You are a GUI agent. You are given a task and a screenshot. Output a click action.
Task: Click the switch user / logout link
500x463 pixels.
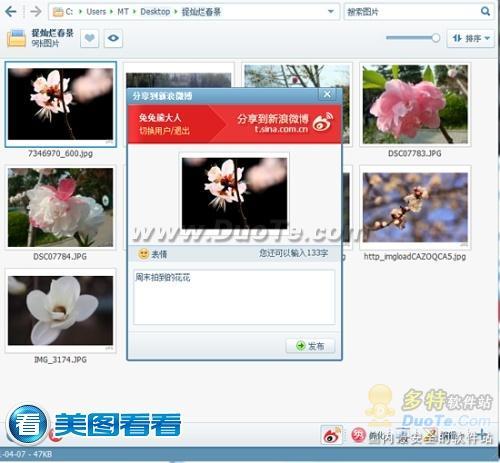click(x=164, y=131)
